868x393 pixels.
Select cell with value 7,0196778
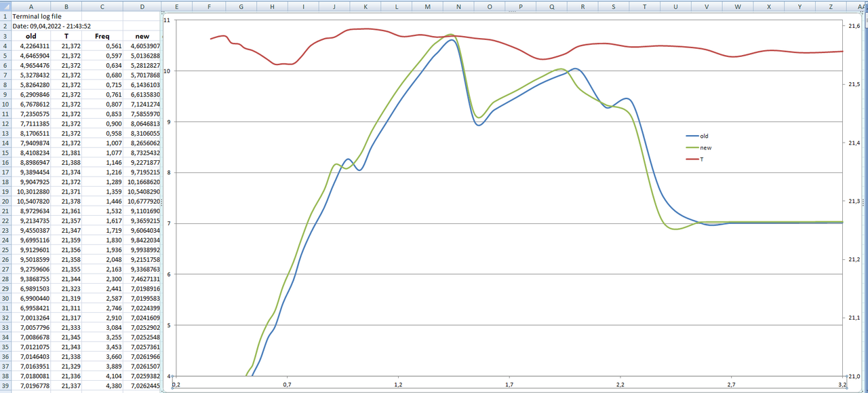click(31, 386)
